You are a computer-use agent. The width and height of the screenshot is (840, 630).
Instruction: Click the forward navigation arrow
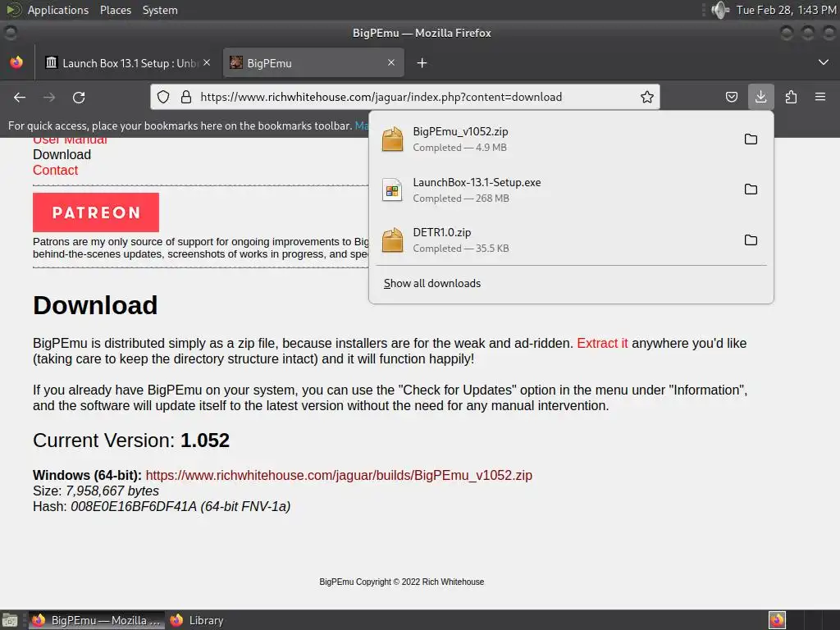49,98
